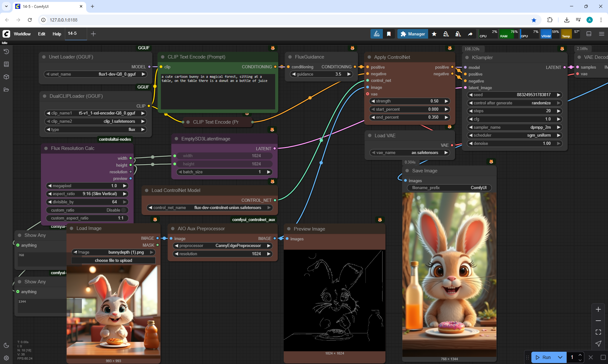Toggle collapse dot on Load VAE node
The image size is (608, 364).
pyautogui.click(x=370, y=136)
